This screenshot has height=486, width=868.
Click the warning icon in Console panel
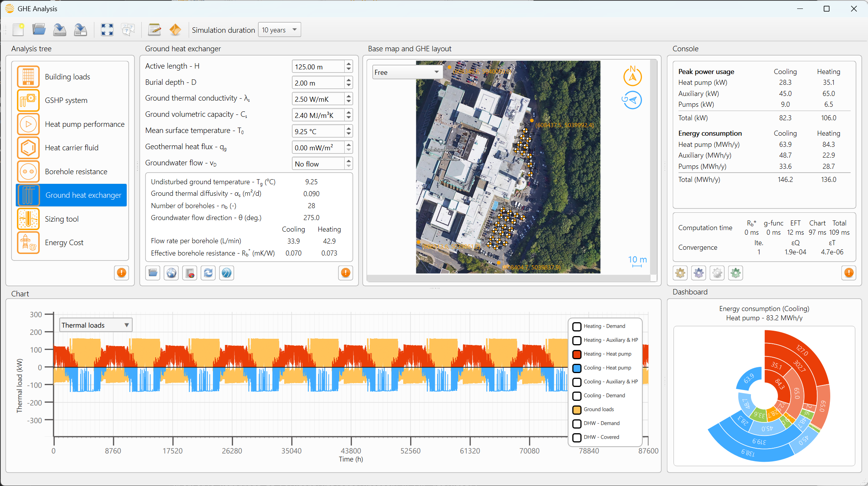click(x=849, y=273)
